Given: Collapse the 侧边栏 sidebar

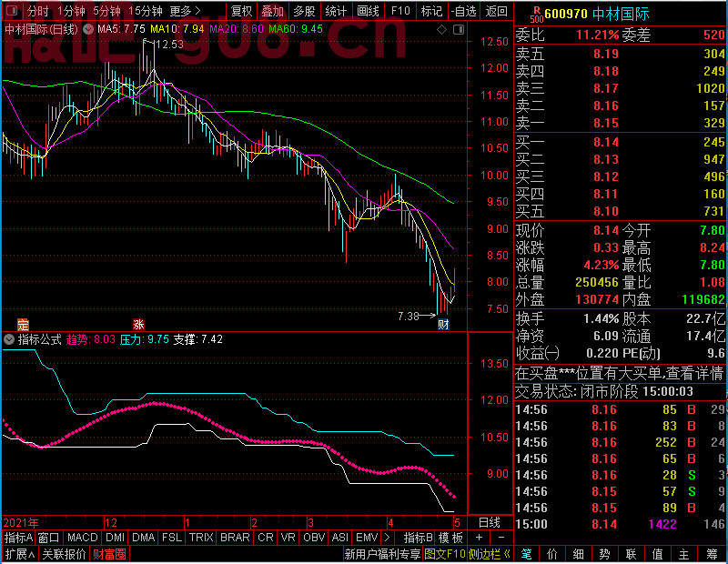Looking at the screenshot, I should (490, 554).
